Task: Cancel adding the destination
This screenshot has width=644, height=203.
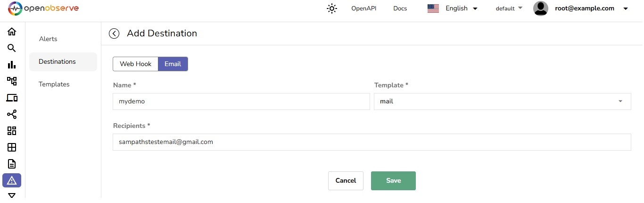Action: [346, 181]
